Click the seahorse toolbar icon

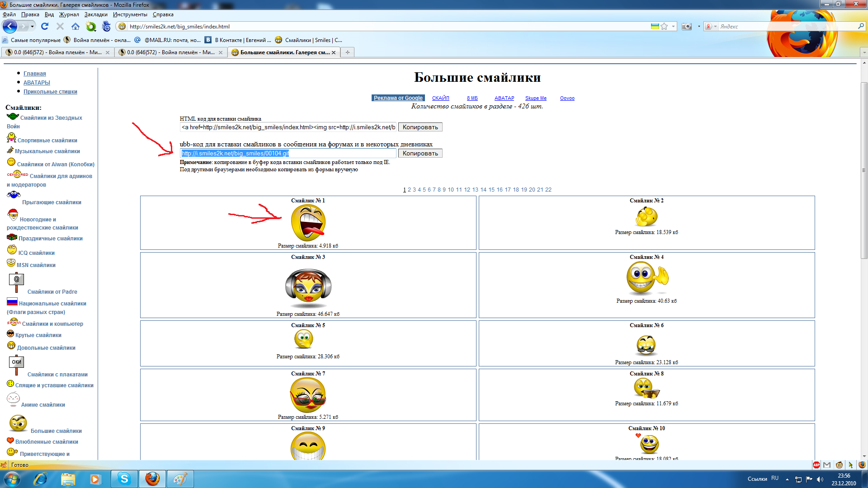pyautogui.click(x=106, y=26)
